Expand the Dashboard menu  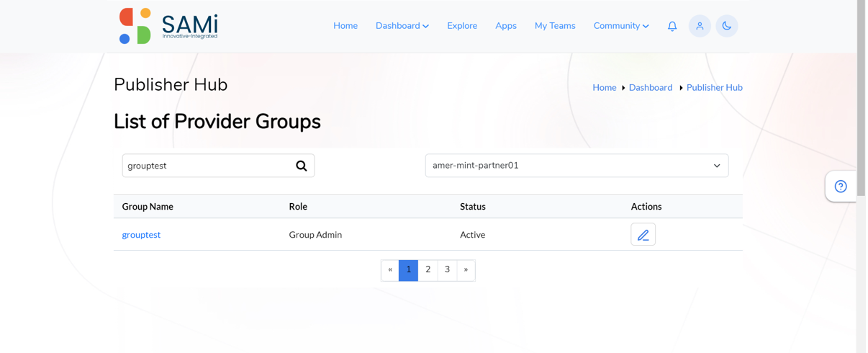coord(402,26)
